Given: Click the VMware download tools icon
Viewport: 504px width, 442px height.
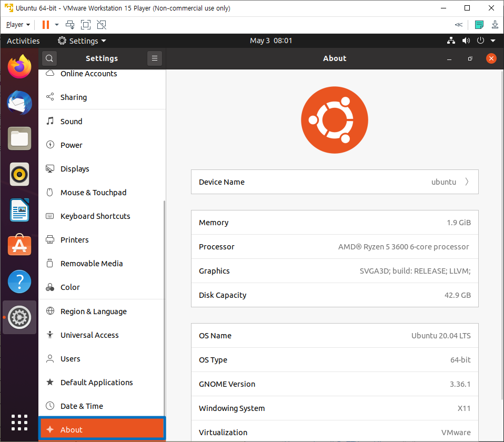Looking at the screenshot, I should [x=495, y=25].
